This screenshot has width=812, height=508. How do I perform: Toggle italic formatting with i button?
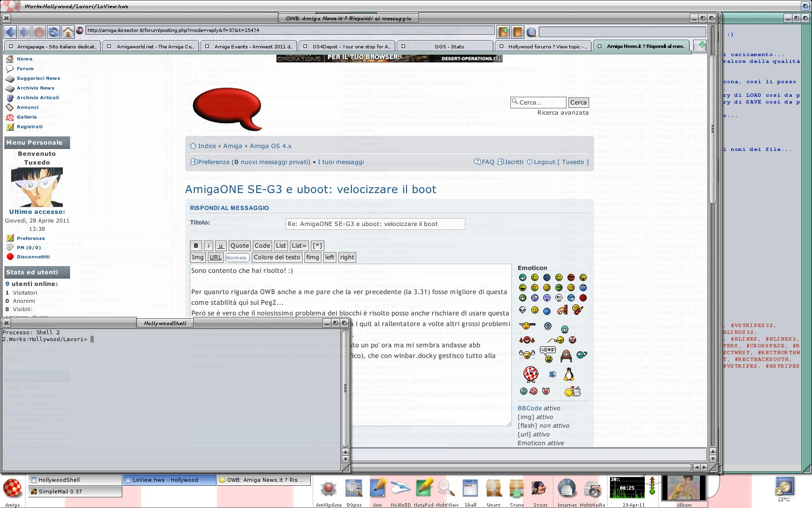[208, 246]
